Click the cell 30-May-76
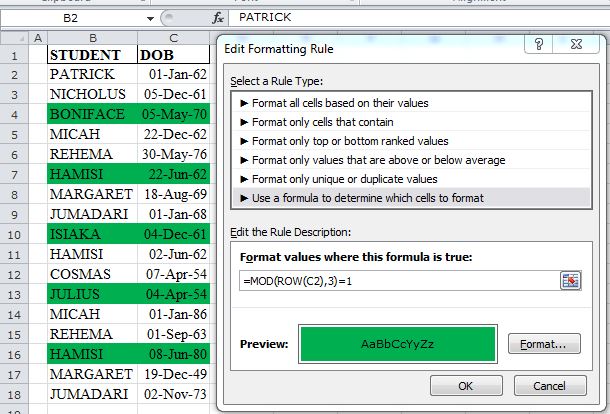The image size is (610, 414). 174,154
